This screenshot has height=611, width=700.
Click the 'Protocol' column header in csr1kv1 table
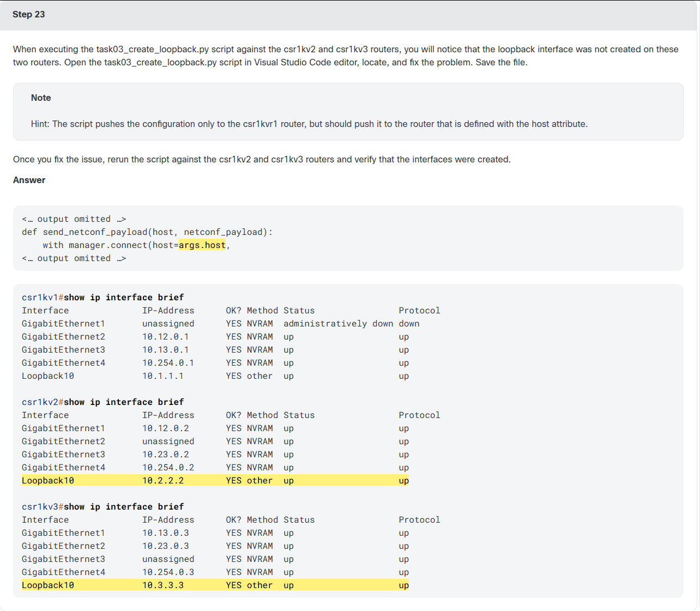[x=419, y=311]
